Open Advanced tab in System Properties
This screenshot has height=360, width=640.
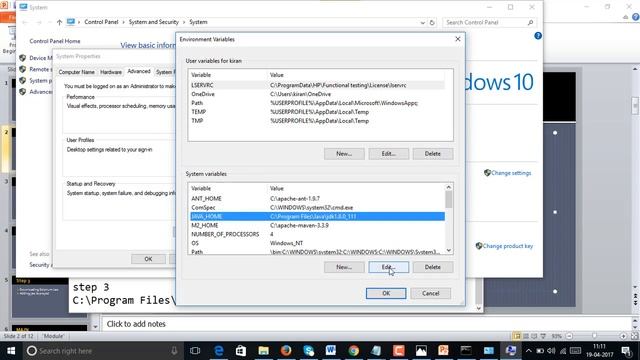[x=139, y=71]
